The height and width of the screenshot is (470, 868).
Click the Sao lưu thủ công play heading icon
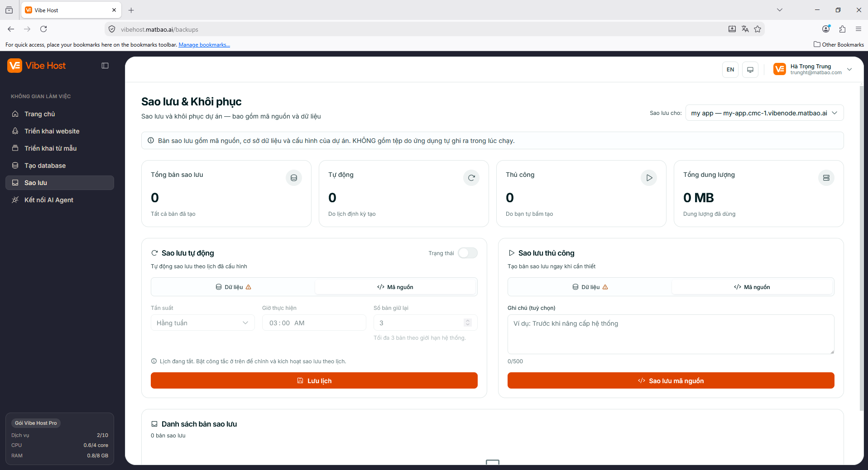tap(511, 253)
